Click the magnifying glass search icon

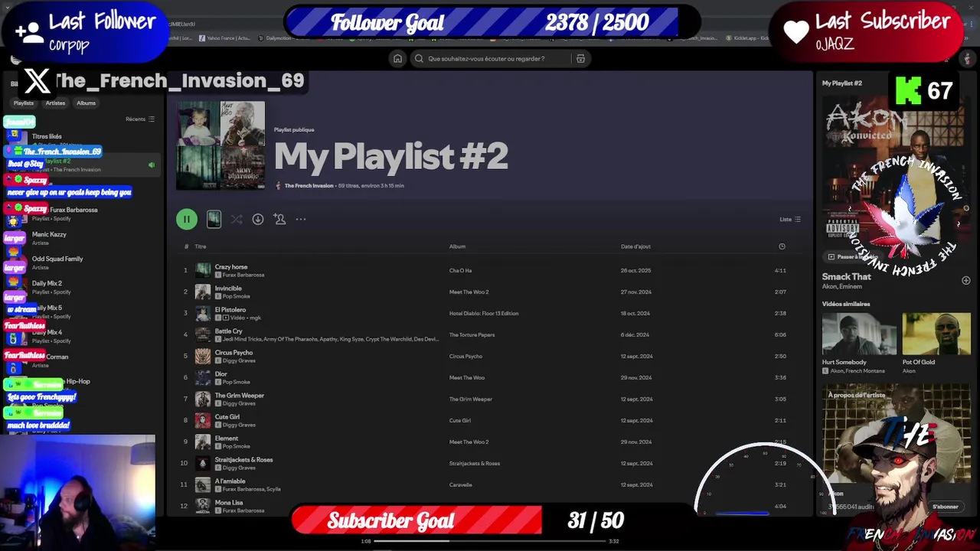pos(419,58)
